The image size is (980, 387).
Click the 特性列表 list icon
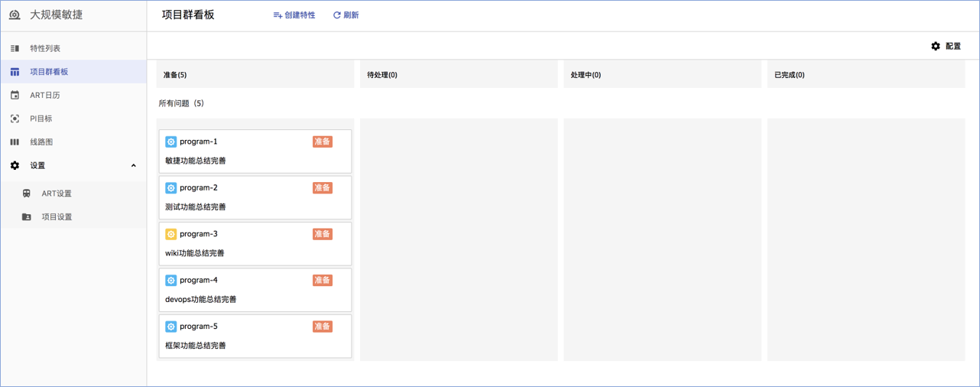pyautogui.click(x=15, y=48)
